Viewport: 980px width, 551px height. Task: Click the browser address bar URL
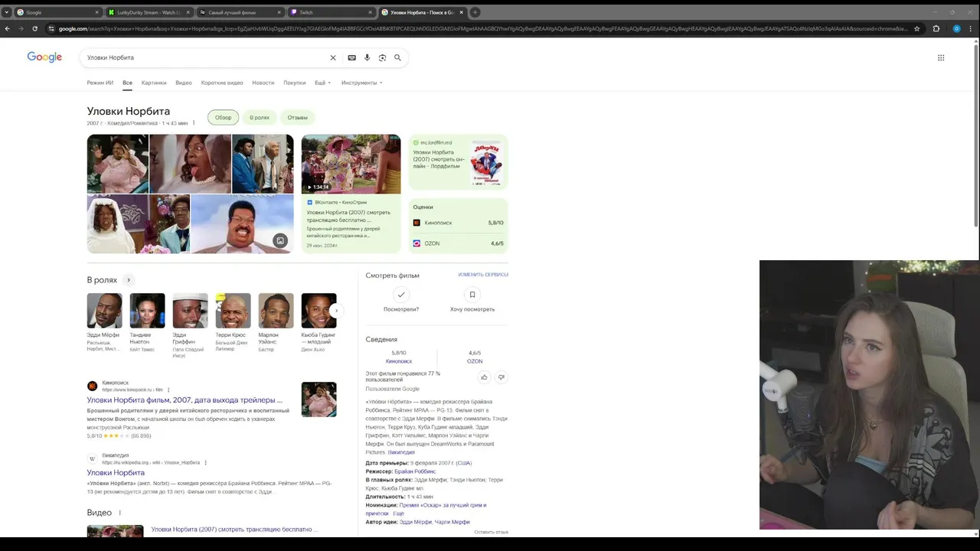coord(482,28)
